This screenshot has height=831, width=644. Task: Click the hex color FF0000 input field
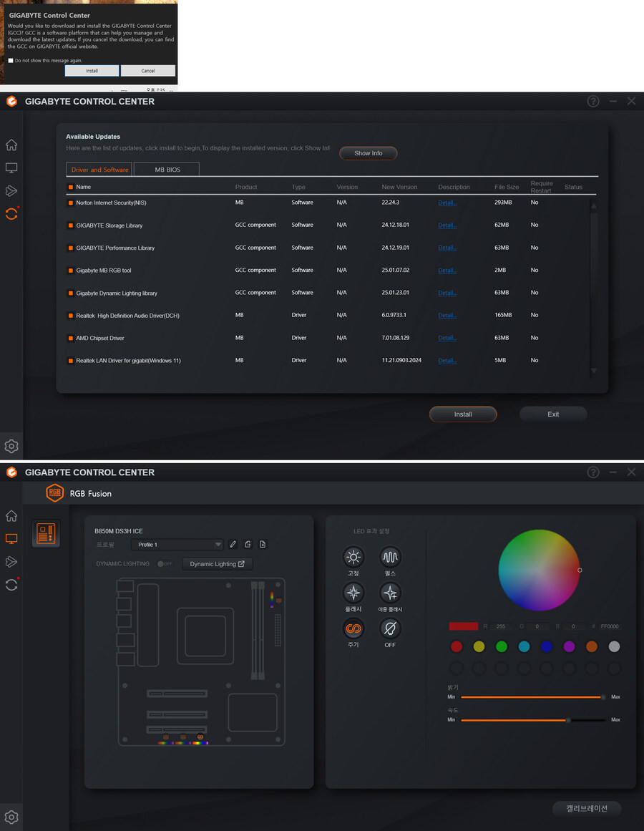click(x=610, y=626)
